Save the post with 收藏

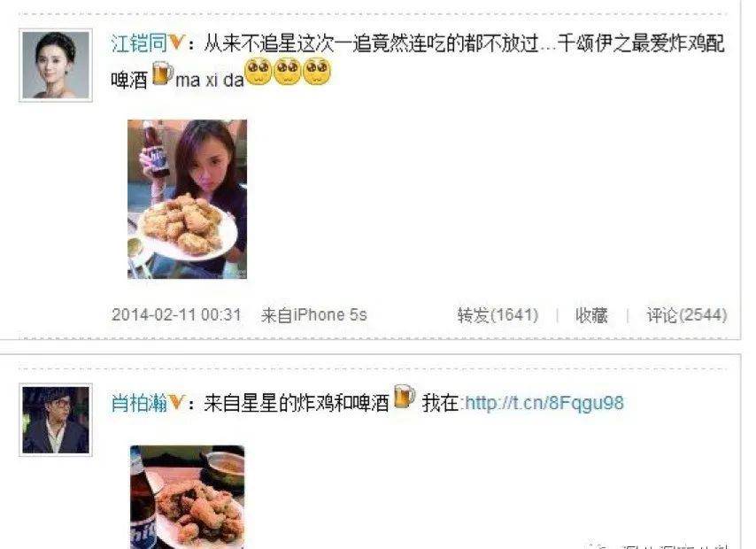click(591, 315)
